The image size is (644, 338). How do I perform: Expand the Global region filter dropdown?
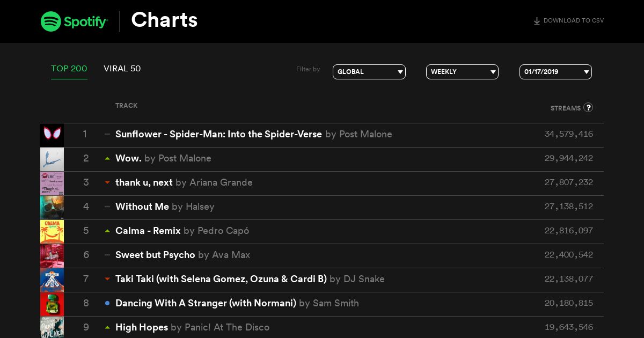[369, 72]
